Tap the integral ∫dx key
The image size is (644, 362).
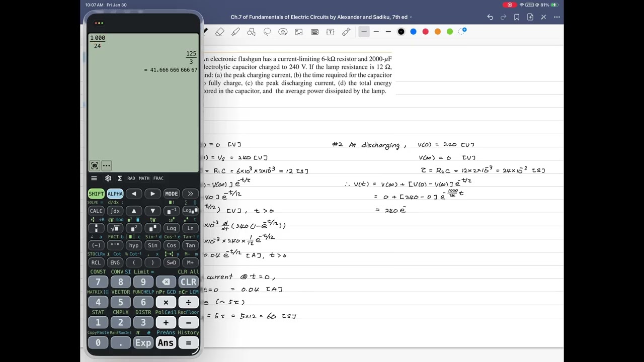click(x=115, y=211)
